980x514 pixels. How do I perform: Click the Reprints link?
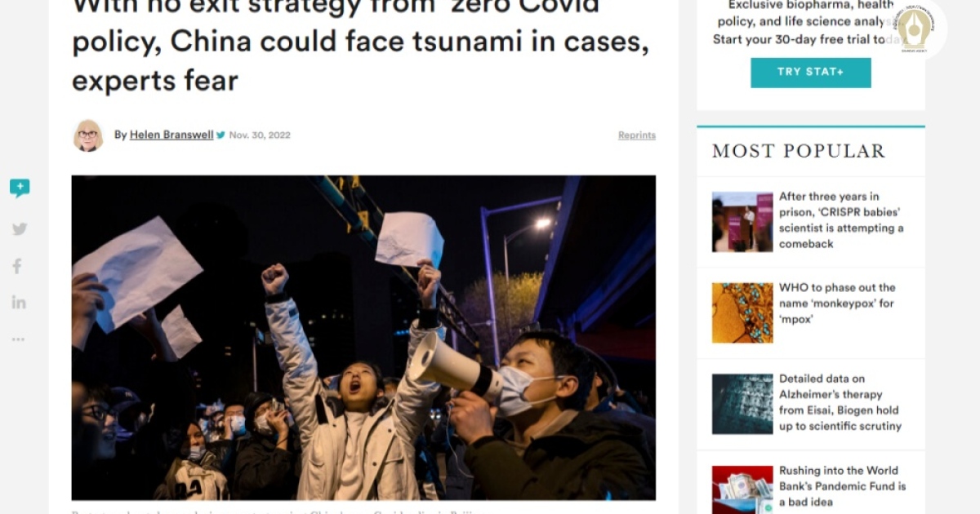pyautogui.click(x=637, y=135)
